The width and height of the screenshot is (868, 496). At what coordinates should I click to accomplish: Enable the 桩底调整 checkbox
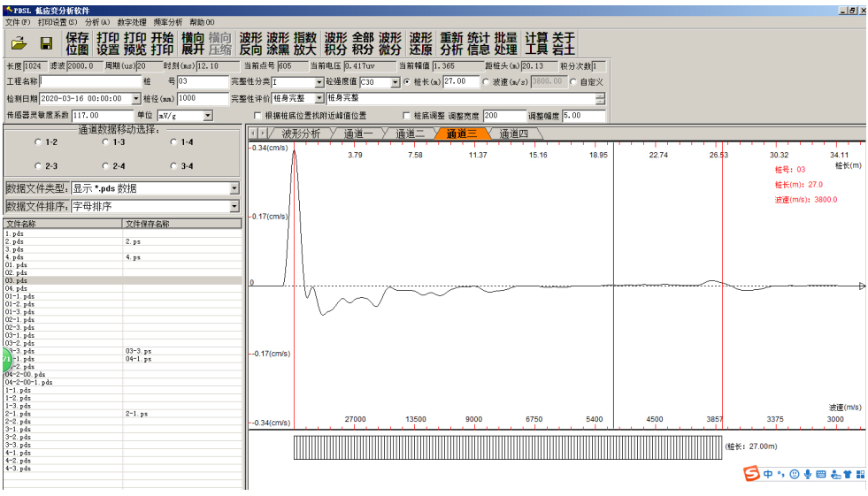406,116
